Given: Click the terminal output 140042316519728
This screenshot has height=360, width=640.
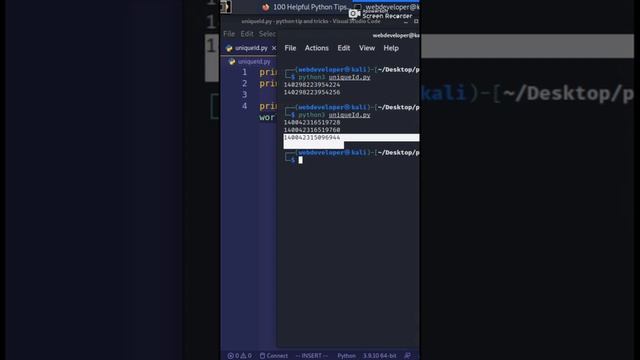Looking at the screenshot, I should (x=312, y=122).
